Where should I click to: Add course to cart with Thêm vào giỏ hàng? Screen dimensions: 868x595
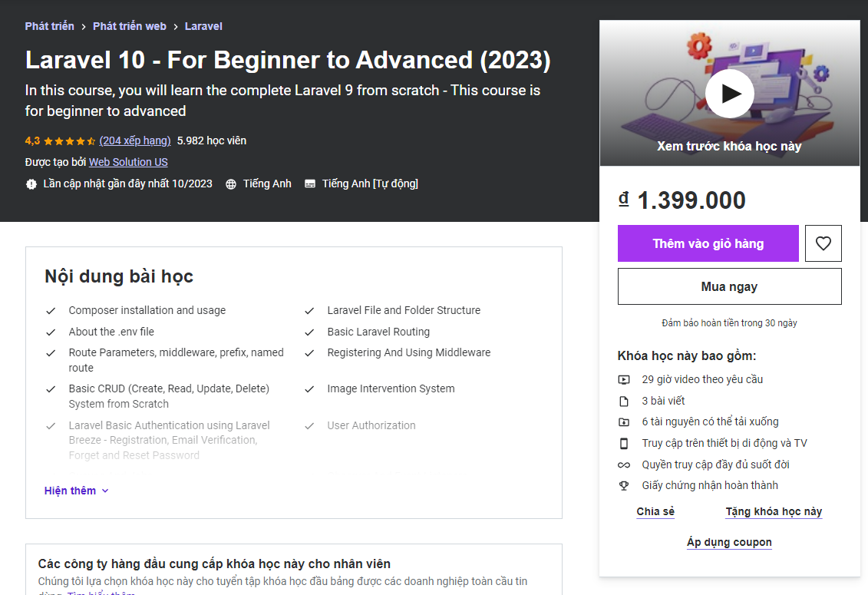(x=708, y=243)
